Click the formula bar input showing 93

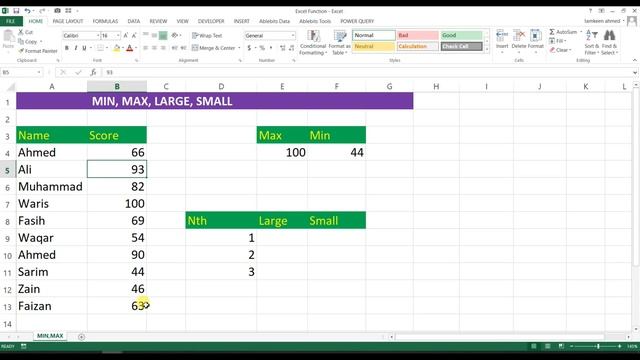click(367, 72)
